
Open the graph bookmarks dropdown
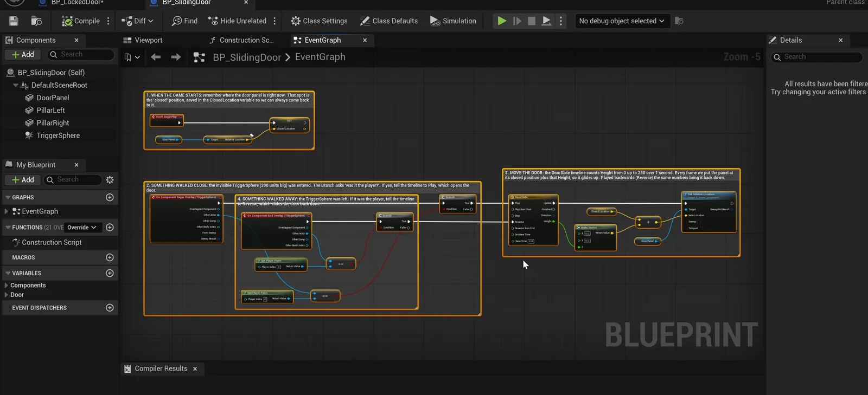(x=132, y=57)
